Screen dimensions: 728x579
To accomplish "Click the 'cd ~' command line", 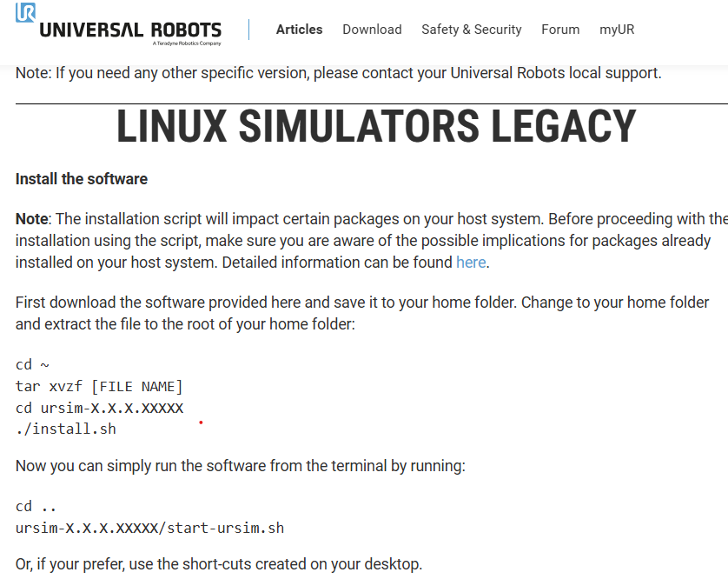I will (32, 365).
